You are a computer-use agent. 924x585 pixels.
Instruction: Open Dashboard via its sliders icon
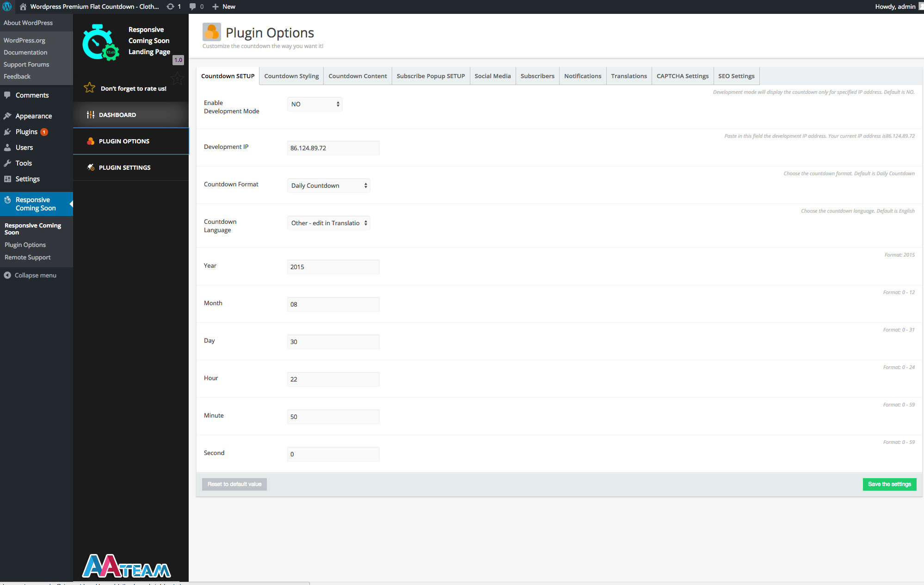[91, 115]
